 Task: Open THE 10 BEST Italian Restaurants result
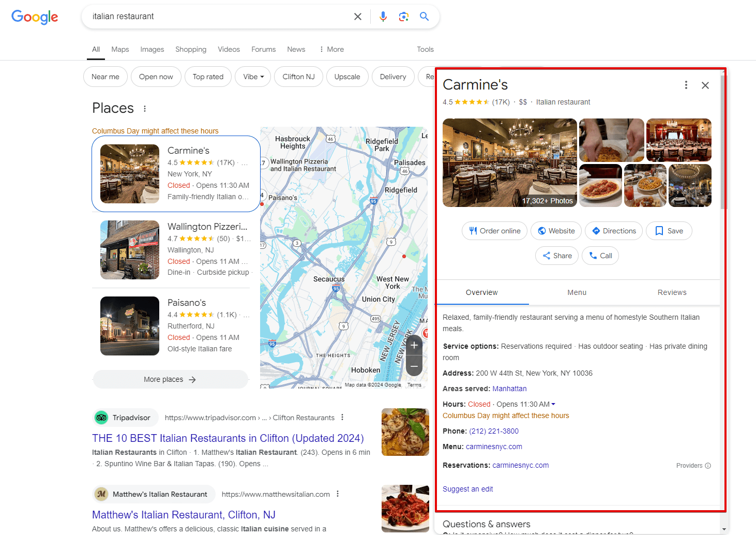[x=228, y=438]
